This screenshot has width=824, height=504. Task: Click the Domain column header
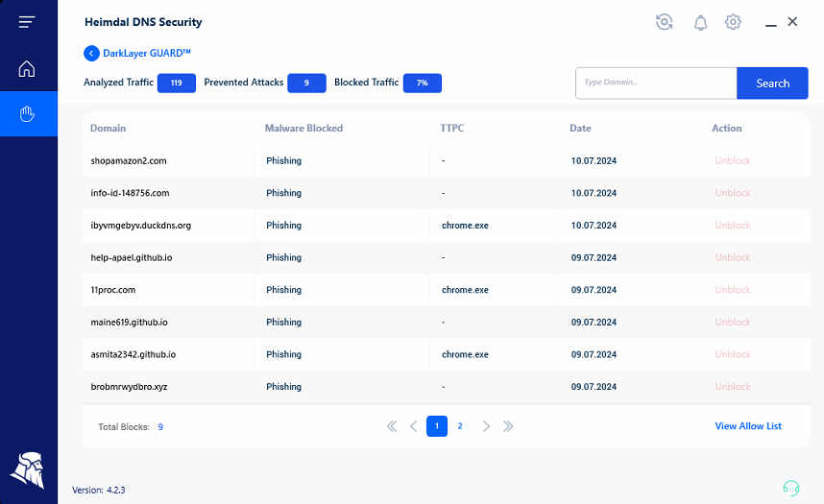tap(108, 129)
